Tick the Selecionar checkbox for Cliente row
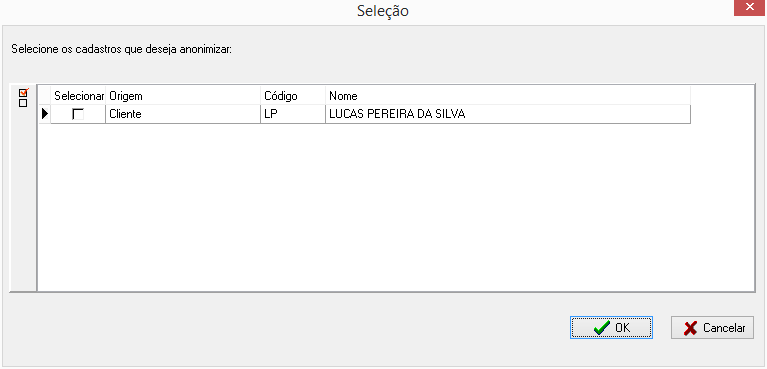This screenshot has width=767, height=369. (x=78, y=114)
